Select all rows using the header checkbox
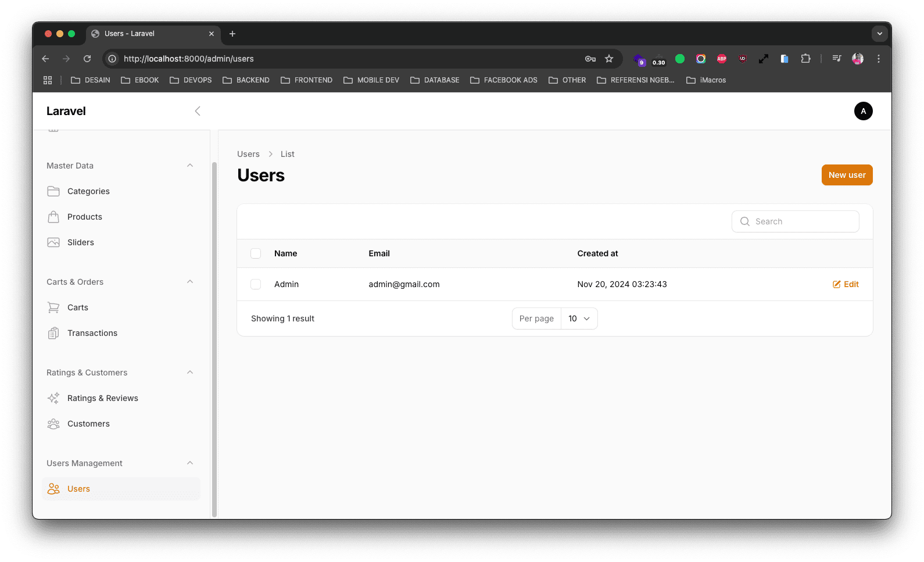 [256, 253]
